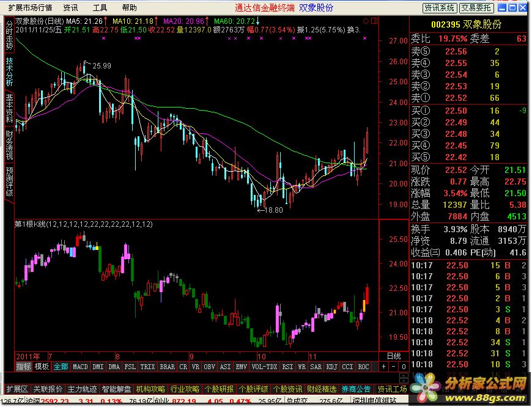Apply the ROC indicator
Screen dimensions: 532x407
[x=363, y=367]
